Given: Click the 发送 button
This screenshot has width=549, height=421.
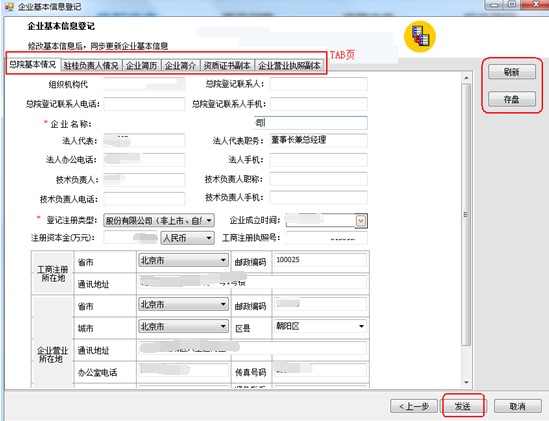Looking at the screenshot, I should point(463,406).
